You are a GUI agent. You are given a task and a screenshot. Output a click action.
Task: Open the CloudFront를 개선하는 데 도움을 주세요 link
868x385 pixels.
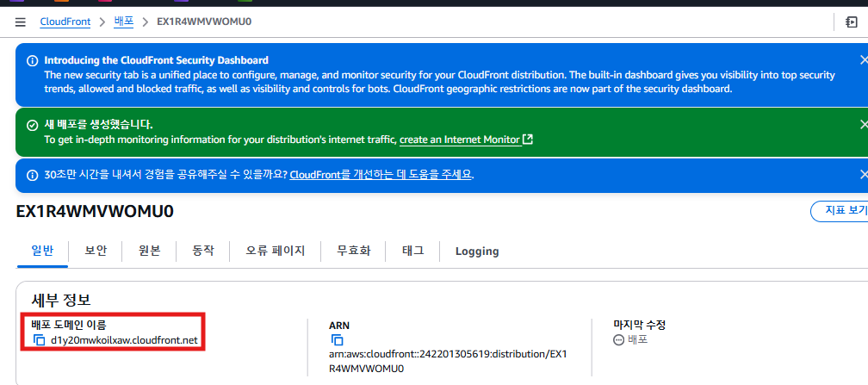point(381,175)
